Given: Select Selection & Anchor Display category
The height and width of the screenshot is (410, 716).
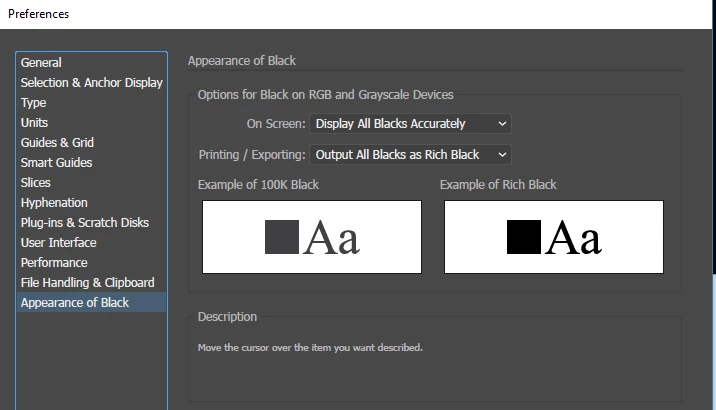Looking at the screenshot, I should pyautogui.click(x=91, y=83).
